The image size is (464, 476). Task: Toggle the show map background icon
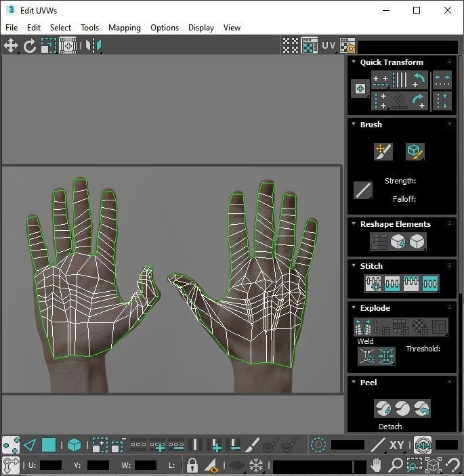click(310, 45)
